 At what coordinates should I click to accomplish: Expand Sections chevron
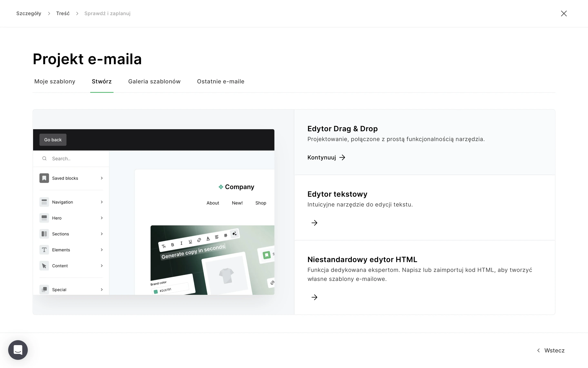pyautogui.click(x=102, y=234)
